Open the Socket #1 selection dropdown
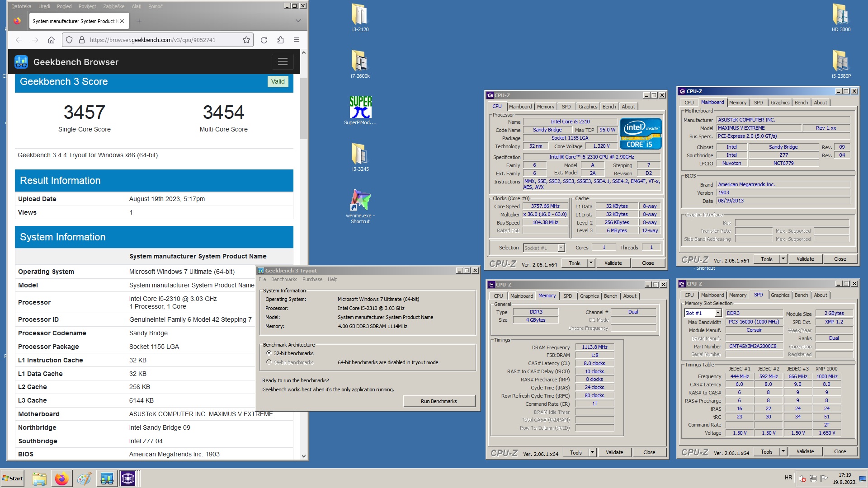 (561, 248)
